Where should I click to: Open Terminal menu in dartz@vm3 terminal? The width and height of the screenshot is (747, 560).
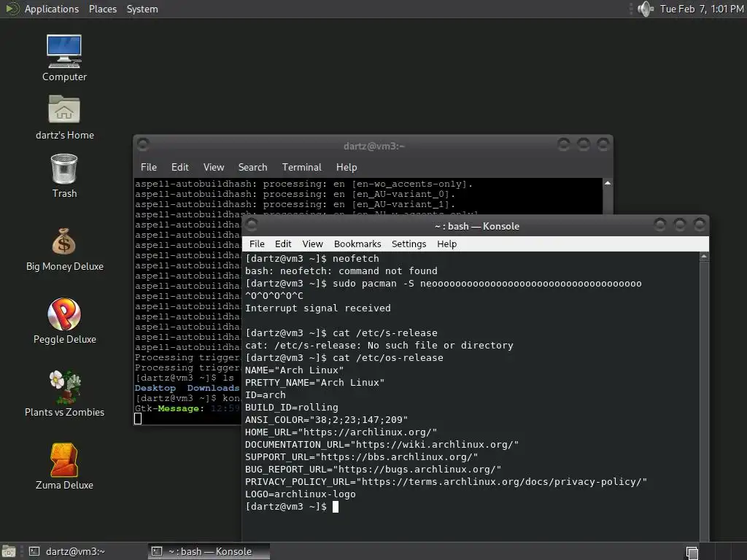301,167
